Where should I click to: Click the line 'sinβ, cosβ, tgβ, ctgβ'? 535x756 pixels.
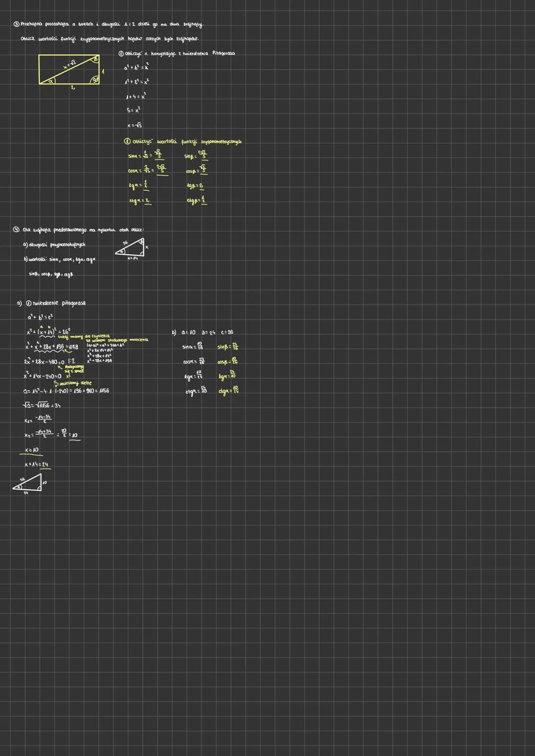coord(51,274)
